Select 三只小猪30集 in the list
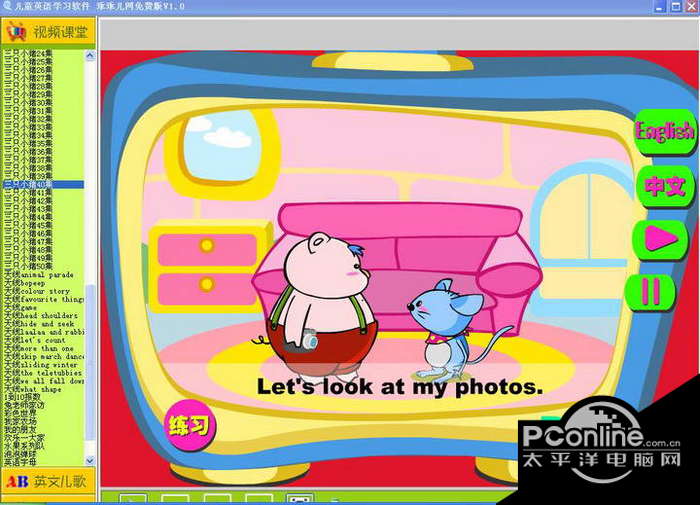700x505 pixels. pyautogui.click(x=28, y=103)
